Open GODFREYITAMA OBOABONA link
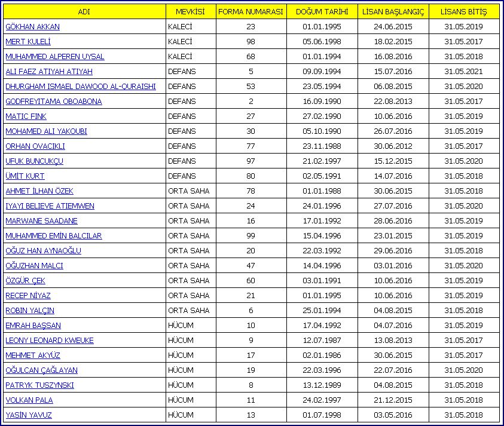The image size is (504, 426). (x=54, y=102)
